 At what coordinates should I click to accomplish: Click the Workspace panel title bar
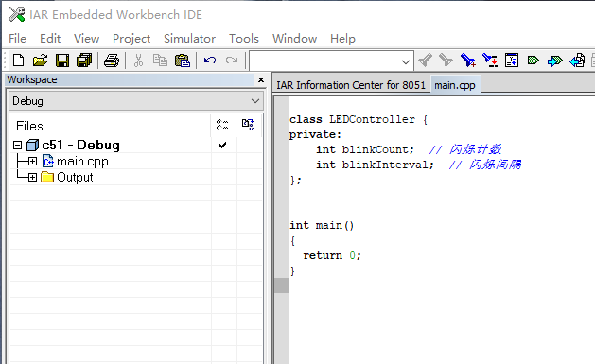point(129,79)
